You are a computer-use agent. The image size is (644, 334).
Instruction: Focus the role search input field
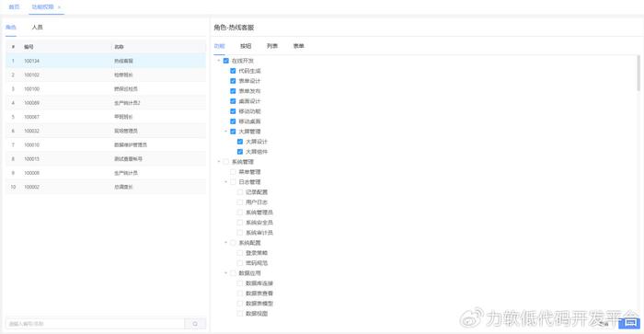pyautogui.click(x=96, y=324)
